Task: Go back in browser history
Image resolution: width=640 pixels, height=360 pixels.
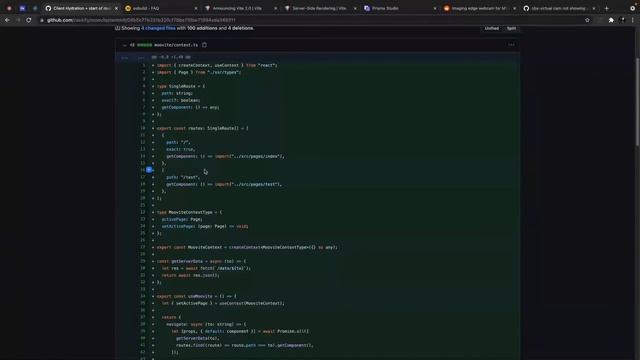Action: (x=7, y=20)
